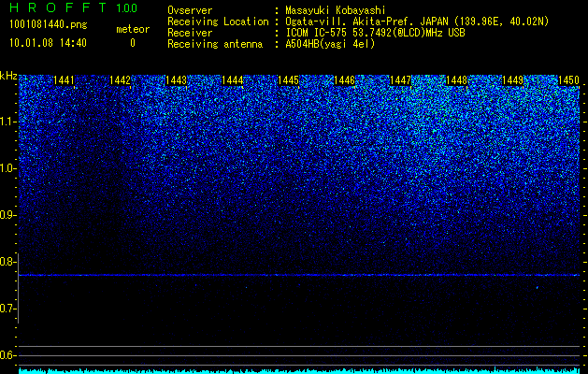
Task: Click the 1450 time marker
Action: coord(569,79)
